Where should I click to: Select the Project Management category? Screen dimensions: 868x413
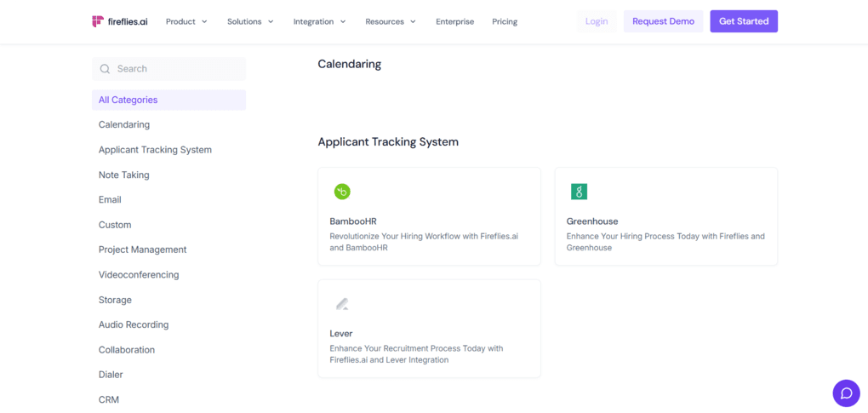coord(142,250)
